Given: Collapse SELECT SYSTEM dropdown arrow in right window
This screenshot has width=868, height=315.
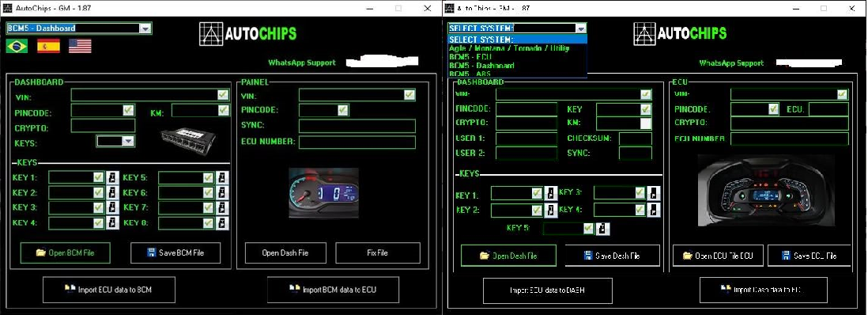Looking at the screenshot, I should pos(580,28).
